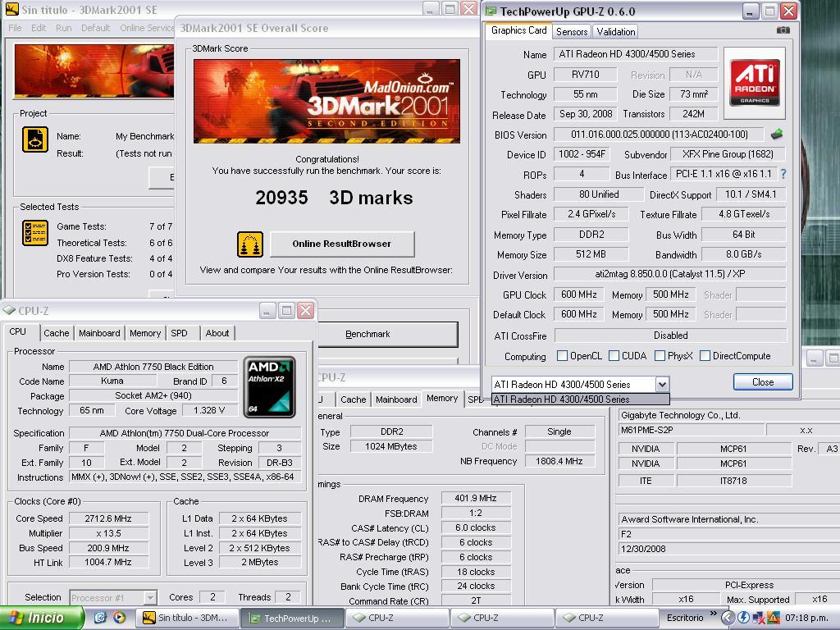Click the yellow warning triangle tray icon
Screen dimensions: 840x630
click(774, 618)
